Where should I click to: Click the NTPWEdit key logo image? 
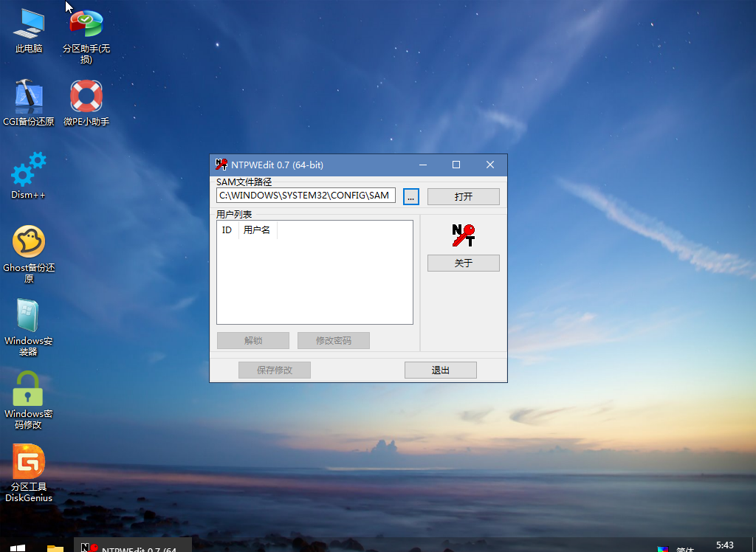pyautogui.click(x=463, y=235)
